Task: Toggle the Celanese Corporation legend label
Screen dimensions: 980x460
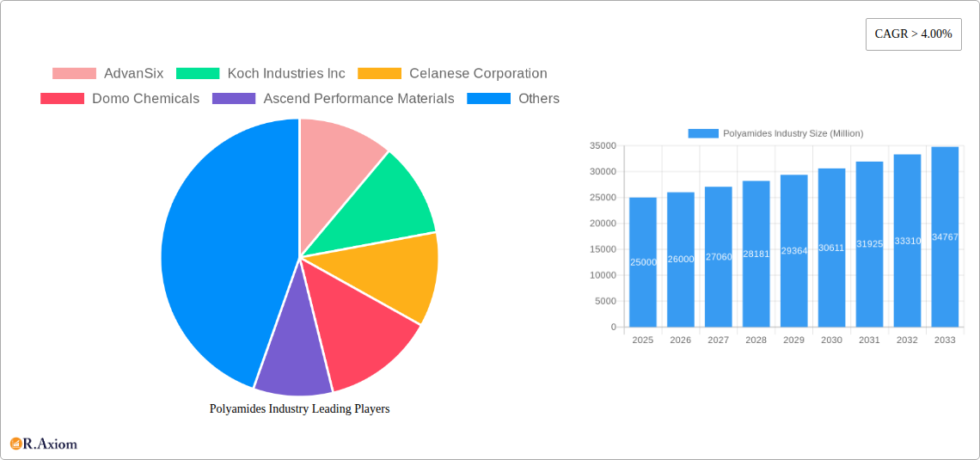Action: [478, 73]
